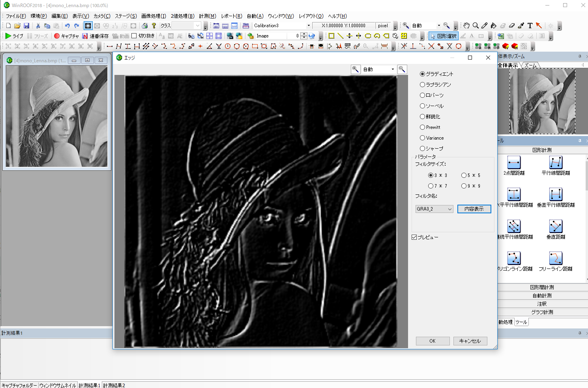
Task: Choose the 5 × 5 filter size
Action: pyautogui.click(x=471, y=175)
